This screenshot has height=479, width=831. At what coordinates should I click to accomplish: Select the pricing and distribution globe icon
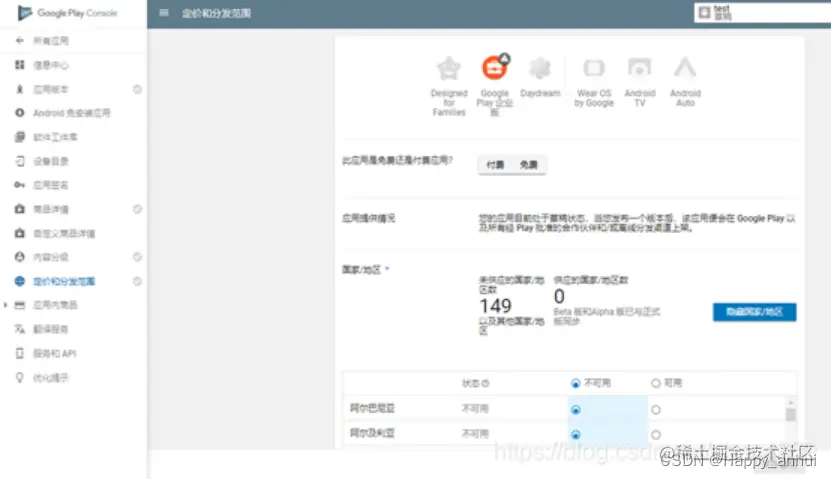point(20,281)
